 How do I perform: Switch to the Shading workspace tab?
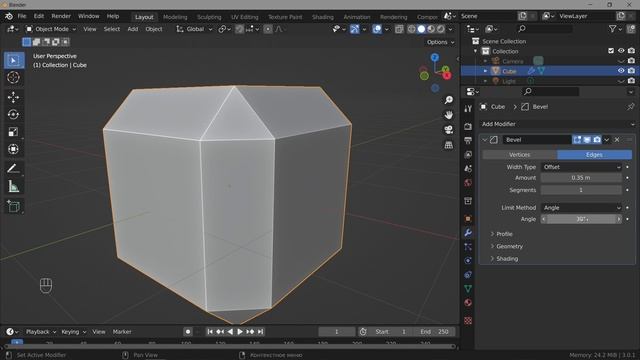click(323, 17)
